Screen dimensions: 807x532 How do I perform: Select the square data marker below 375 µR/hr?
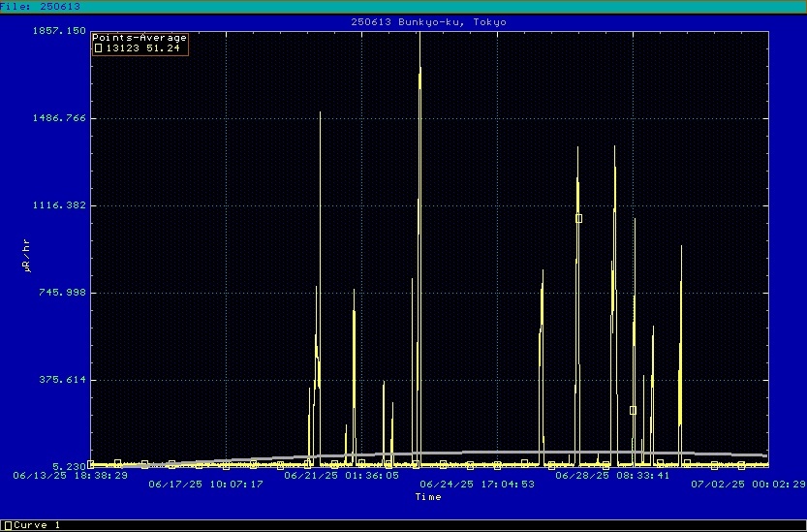[x=633, y=410]
